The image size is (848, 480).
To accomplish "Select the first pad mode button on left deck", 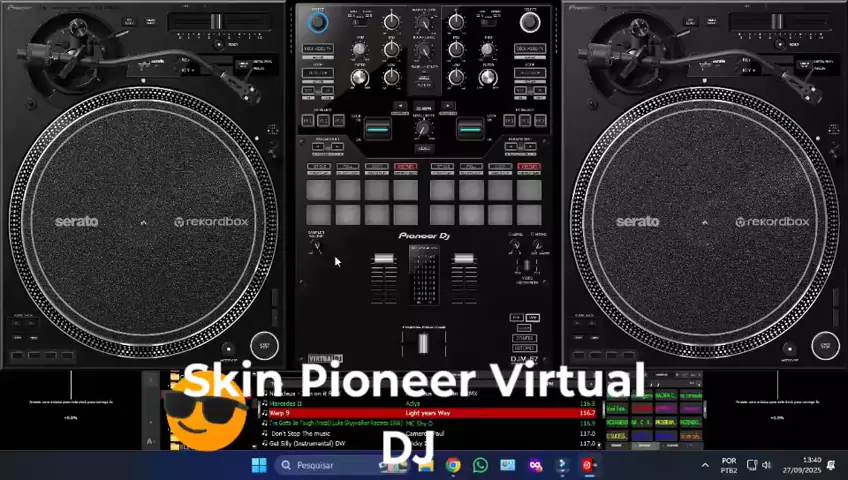I will 319,166.
